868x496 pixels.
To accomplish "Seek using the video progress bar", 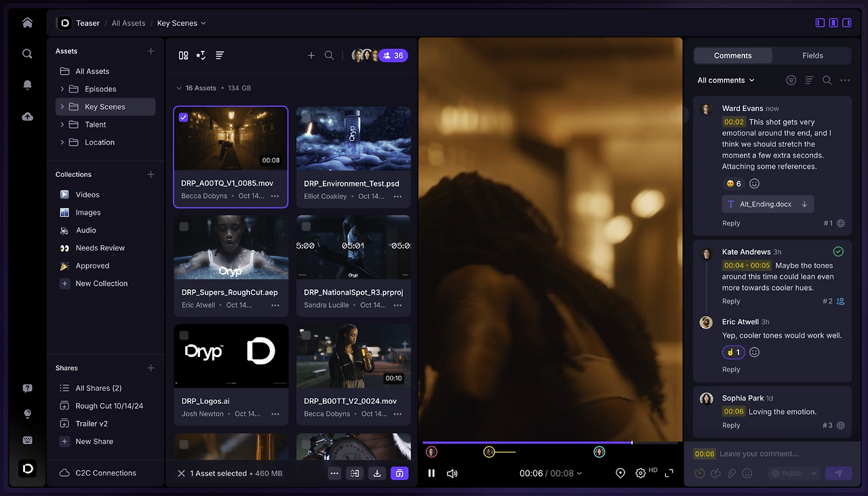I will pyautogui.click(x=550, y=442).
